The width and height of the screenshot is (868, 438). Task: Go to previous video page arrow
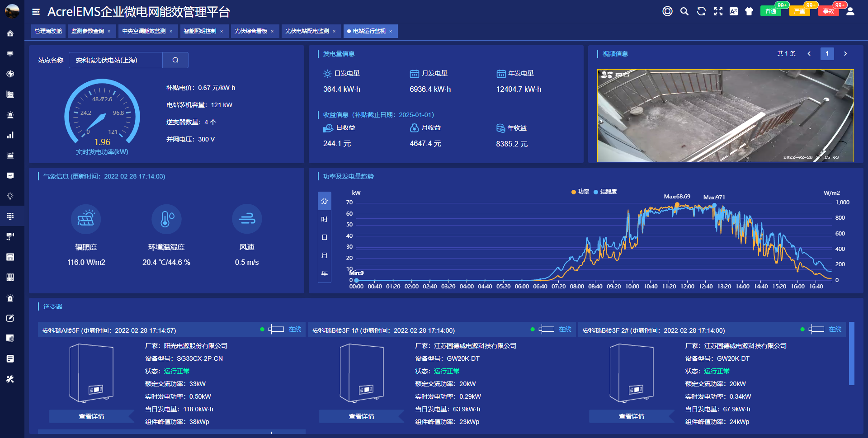tap(809, 54)
